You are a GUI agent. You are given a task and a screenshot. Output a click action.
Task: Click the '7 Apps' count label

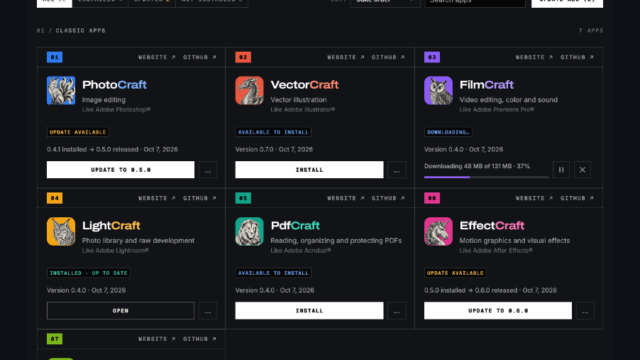[591, 31]
